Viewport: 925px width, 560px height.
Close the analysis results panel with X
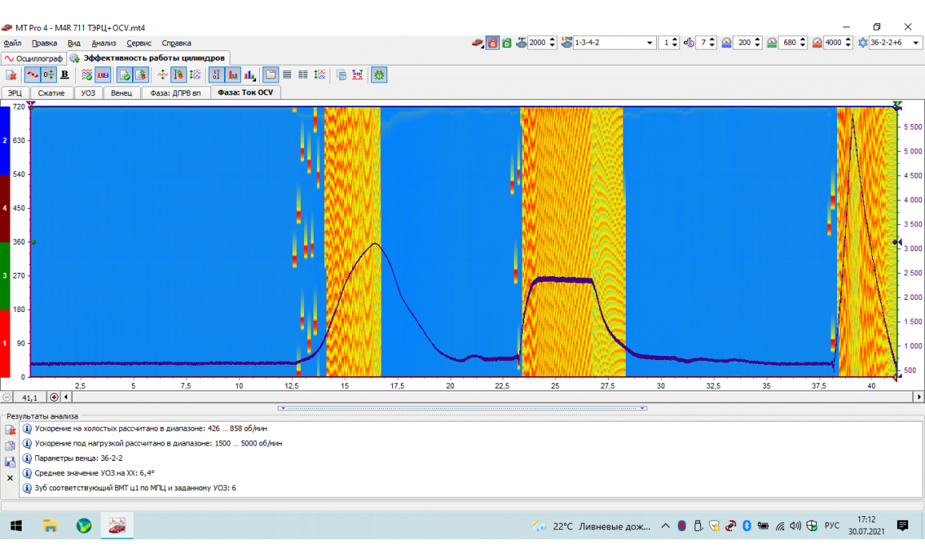click(10, 478)
